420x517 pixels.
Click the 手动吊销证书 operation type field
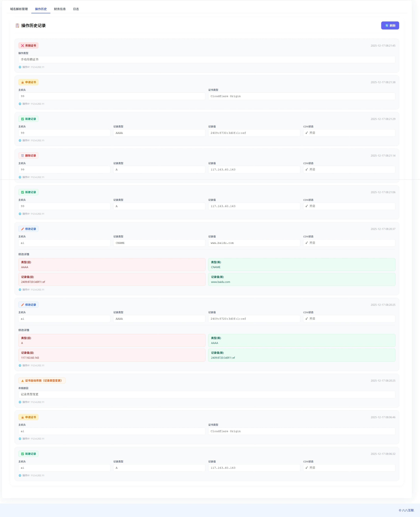(x=207, y=60)
